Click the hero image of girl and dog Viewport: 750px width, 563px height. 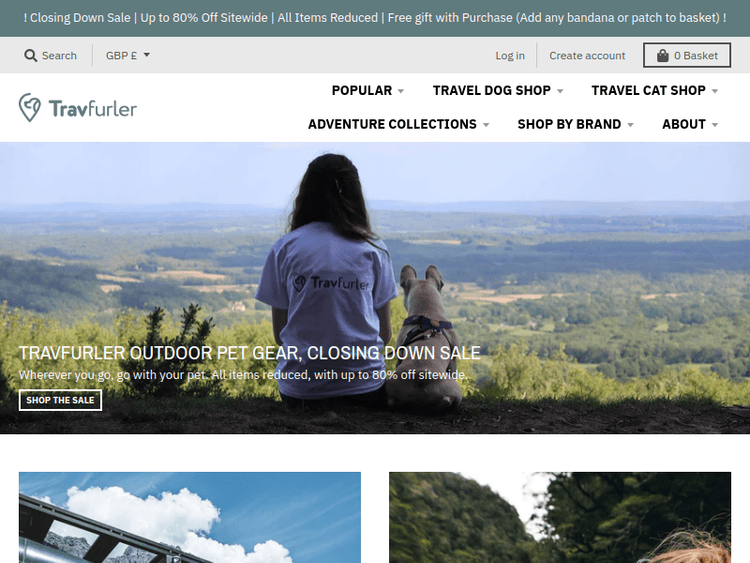pos(375,288)
